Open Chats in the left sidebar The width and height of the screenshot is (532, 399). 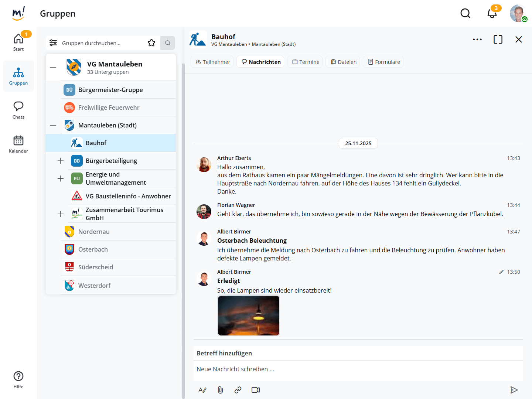coord(18,110)
